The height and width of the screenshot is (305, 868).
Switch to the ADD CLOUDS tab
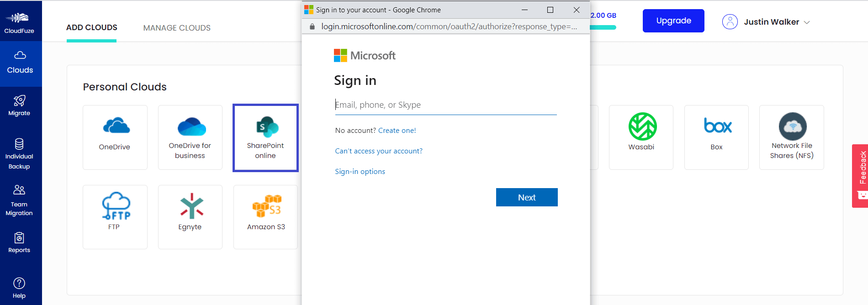click(x=92, y=27)
